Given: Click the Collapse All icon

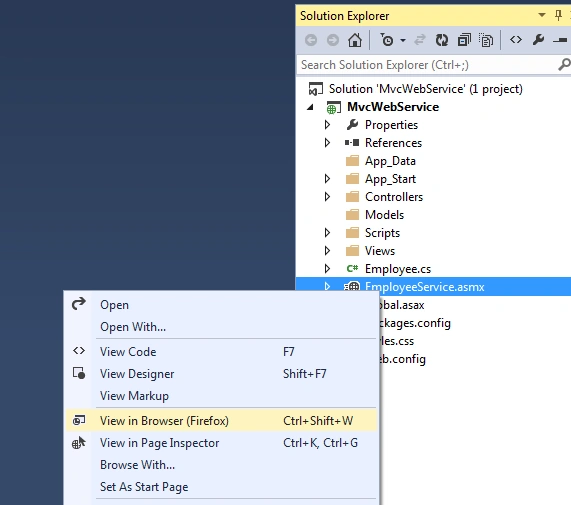Looking at the screenshot, I should [x=464, y=40].
